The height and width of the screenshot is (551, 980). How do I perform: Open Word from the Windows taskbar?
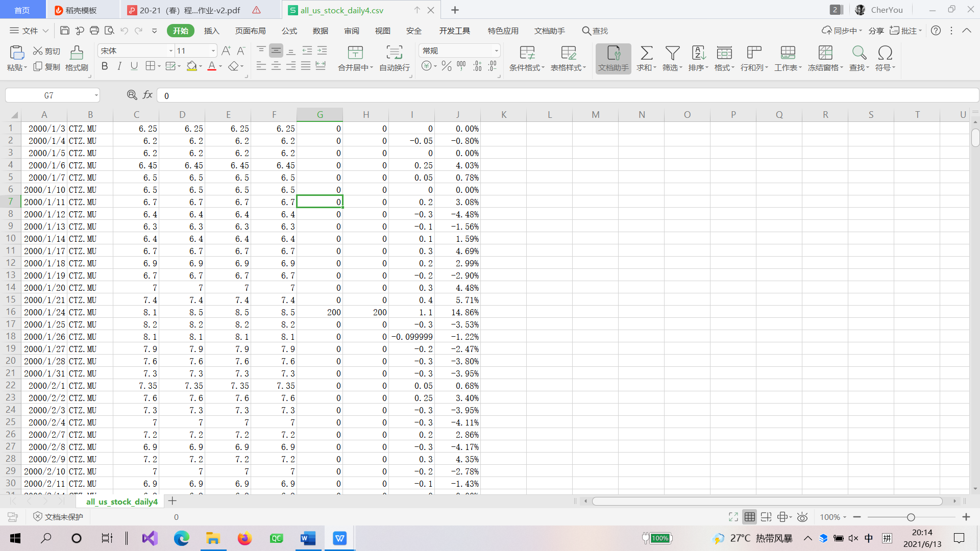pyautogui.click(x=308, y=538)
